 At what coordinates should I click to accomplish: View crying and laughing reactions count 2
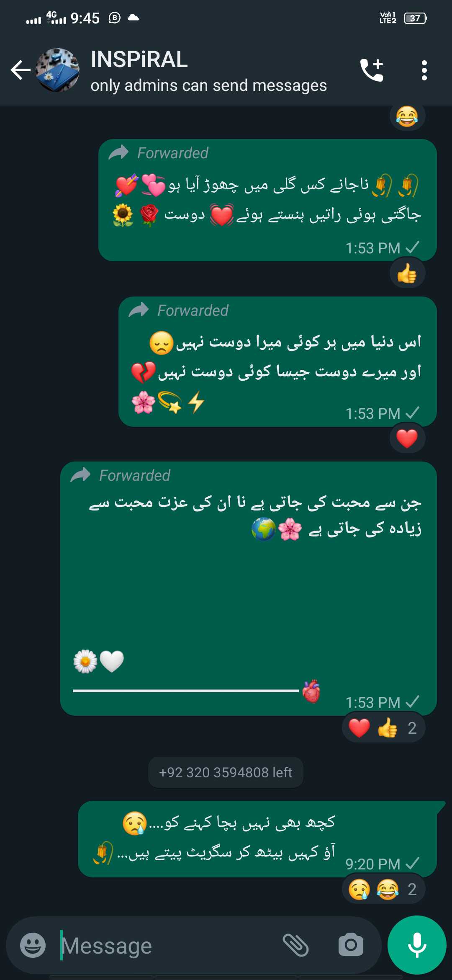(384, 889)
